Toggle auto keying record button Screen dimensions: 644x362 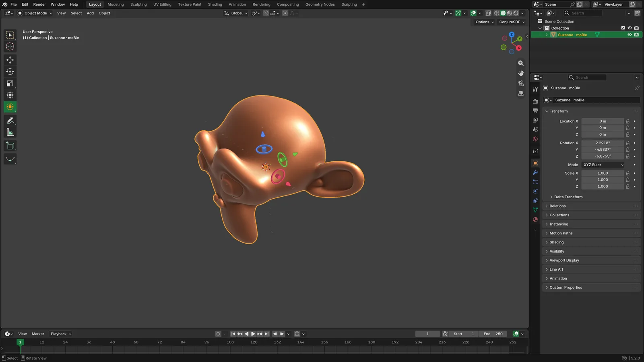click(218, 334)
